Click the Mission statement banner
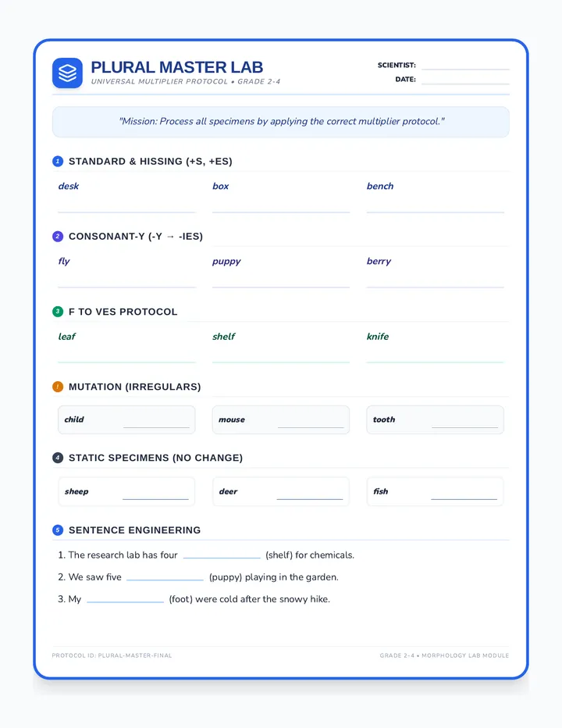The height and width of the screenshot is (728, 562). pyautogui.click(x=281, y=122)
